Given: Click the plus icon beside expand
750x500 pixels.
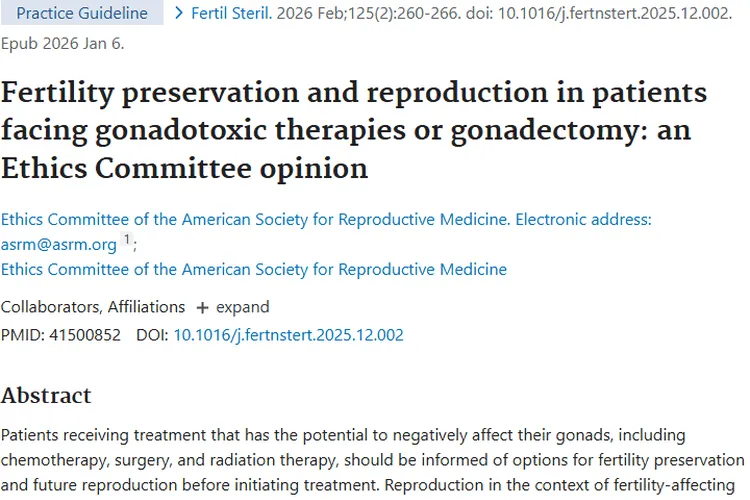Looking at the screenshot, I should coord(202,307).
